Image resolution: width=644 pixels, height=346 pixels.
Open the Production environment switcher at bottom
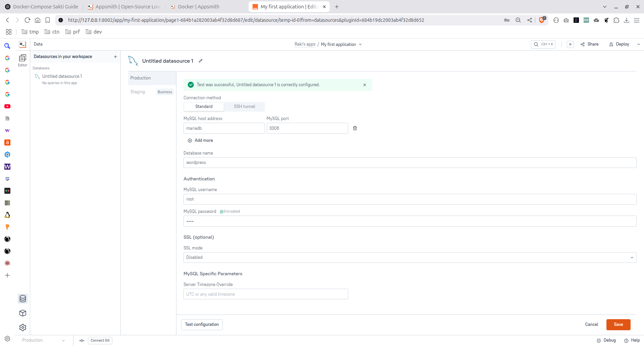coord(44,340)
